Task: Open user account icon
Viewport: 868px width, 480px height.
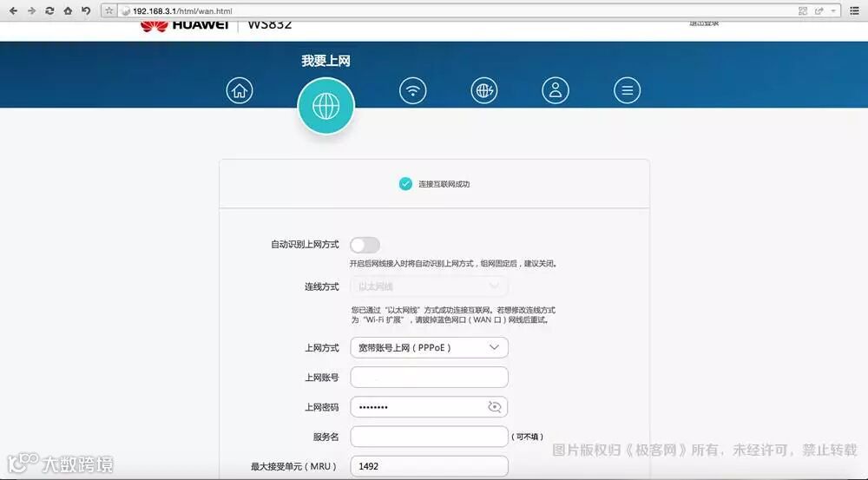Action: click(556, 90)
